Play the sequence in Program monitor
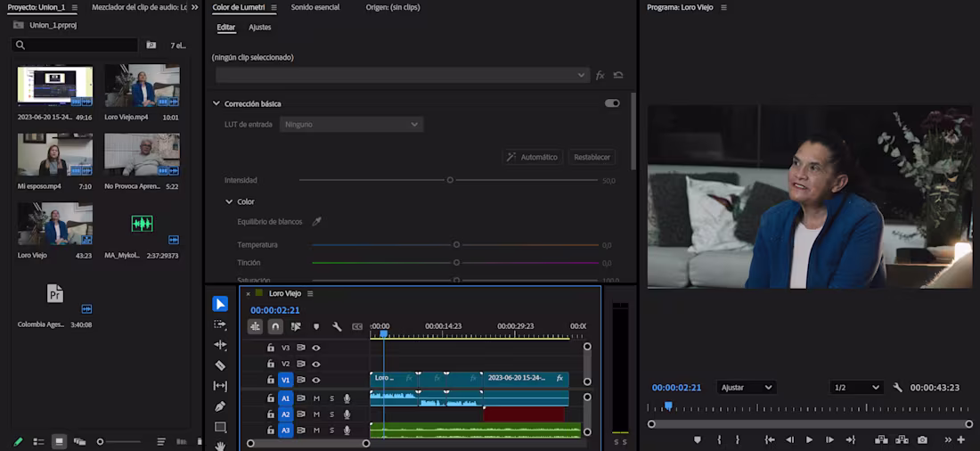Screen dimensions: 980x451 tap(809, 439)
